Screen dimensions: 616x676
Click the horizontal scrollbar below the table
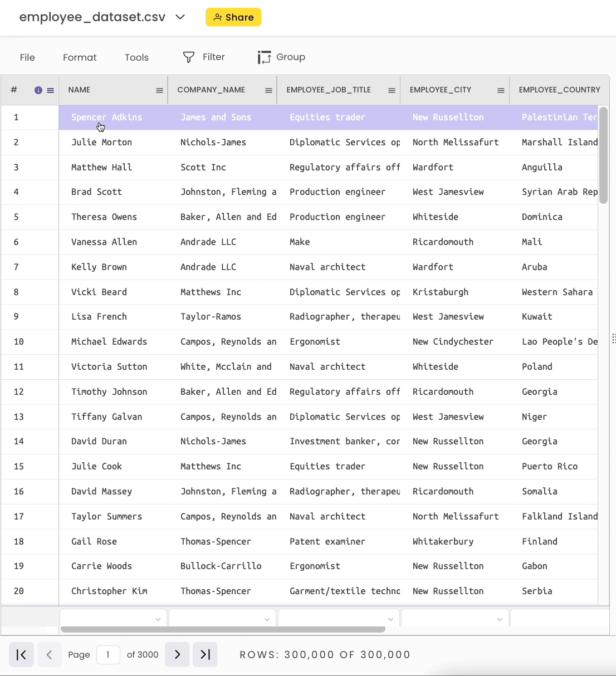pyautogui.click(x=223, y=630)
